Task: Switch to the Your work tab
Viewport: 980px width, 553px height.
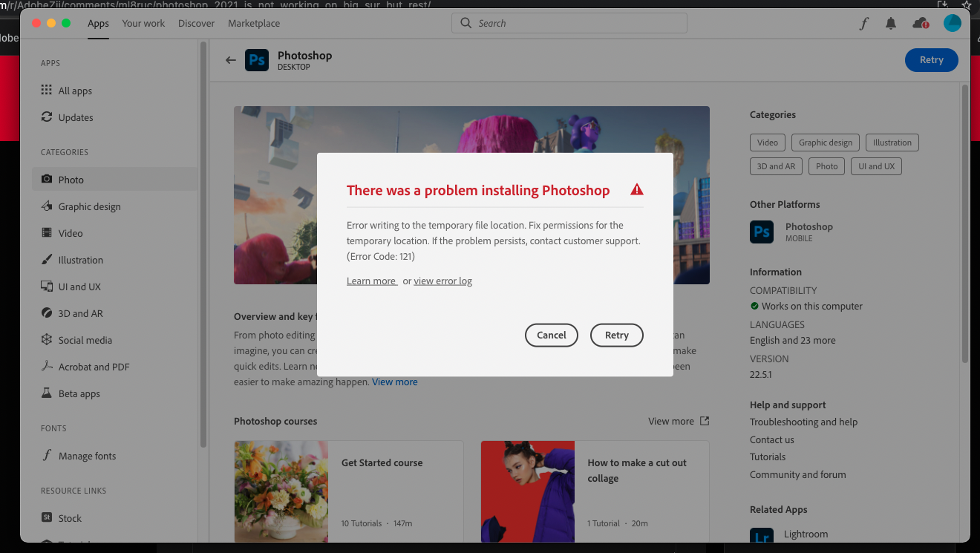Action: click(x=143, y=23)
